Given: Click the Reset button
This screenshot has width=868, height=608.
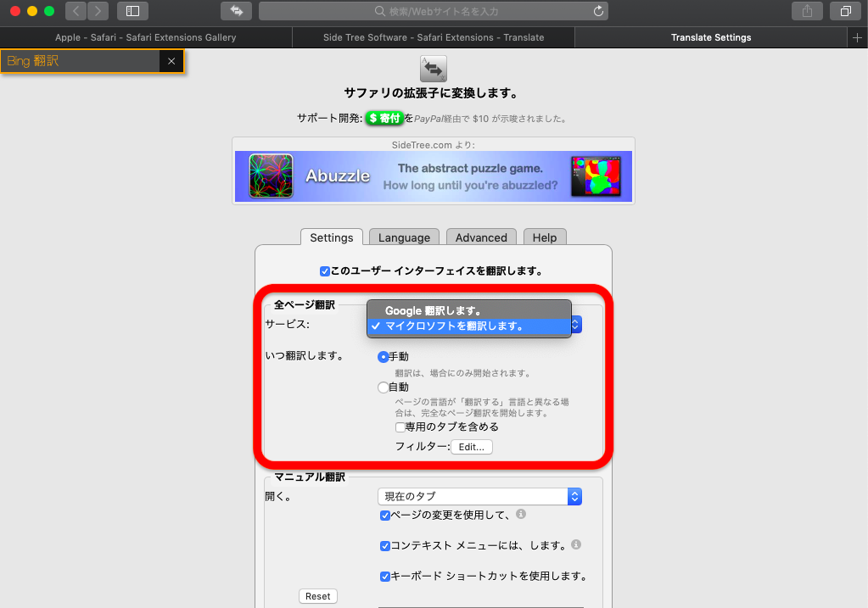Looking at the screenshot, I should coord(317,596).
